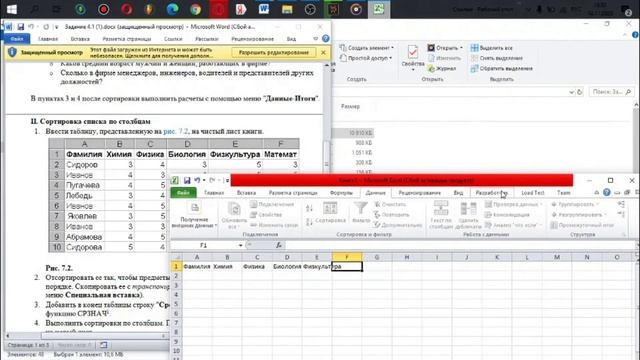
Task: Open Excel Разработчик tab
Action: [492, 193]
